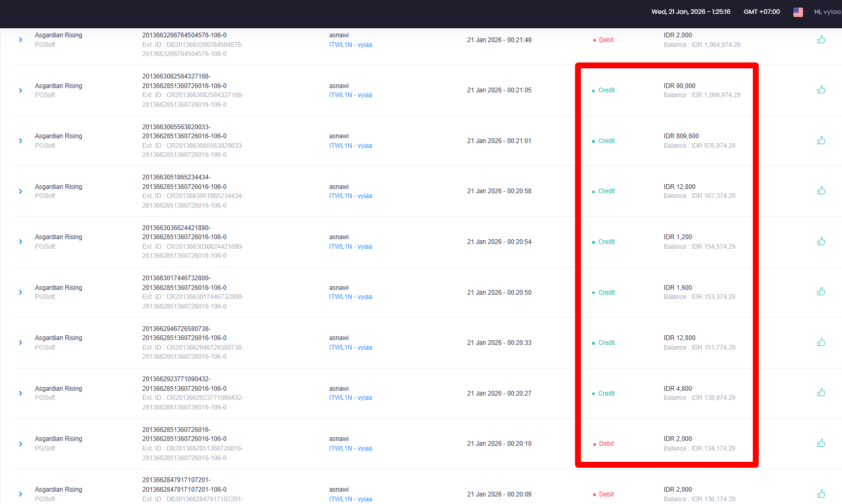Click thumbs-up icon for IDR 809,600 row
The width and height of the screenshot is (842, 504).
click(821, 140)
